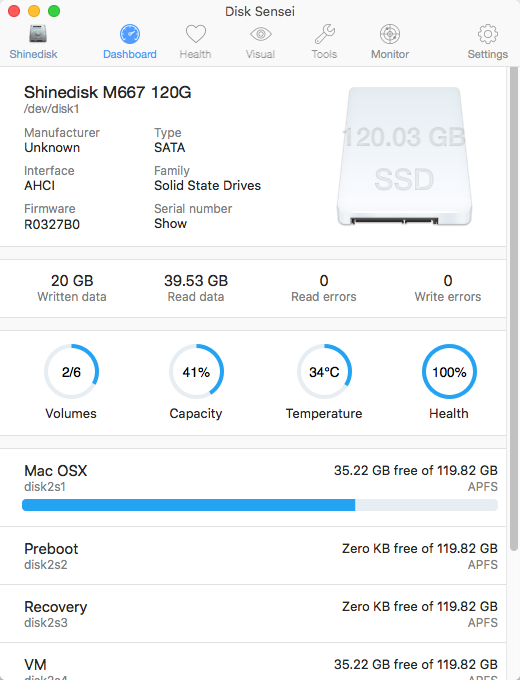Select the Dashboard gauge icon
520x680 pixels.
(x=130, y=34)
